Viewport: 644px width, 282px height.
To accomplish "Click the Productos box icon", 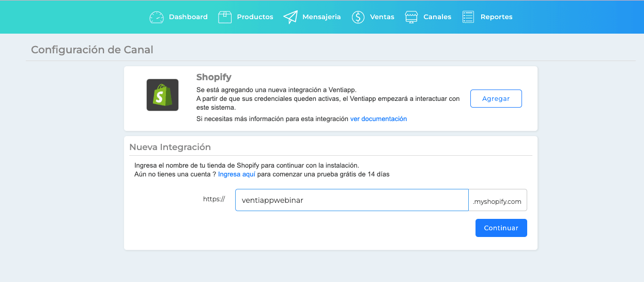I will (x=225, y=17).
